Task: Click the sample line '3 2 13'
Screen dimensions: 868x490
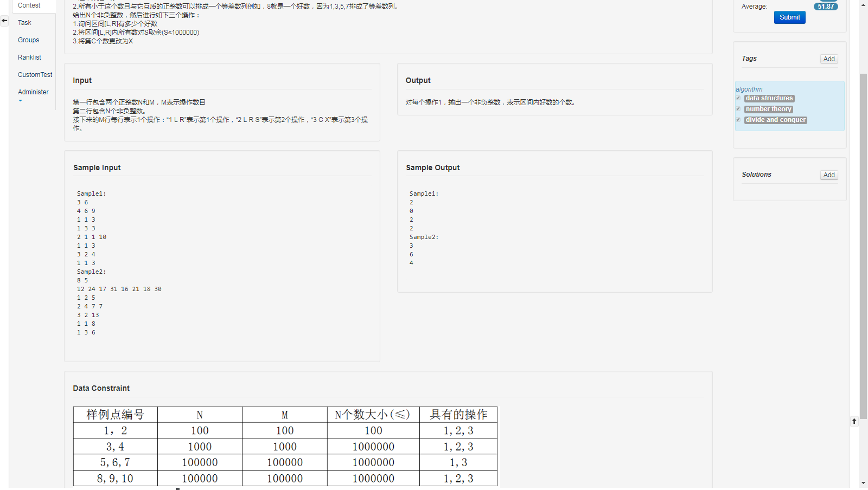Action: coord(88,315)
